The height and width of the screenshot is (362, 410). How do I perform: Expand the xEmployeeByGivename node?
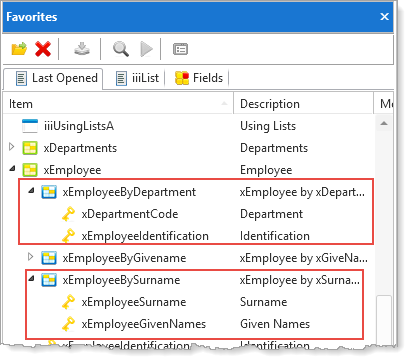click(x=31, y=257)
